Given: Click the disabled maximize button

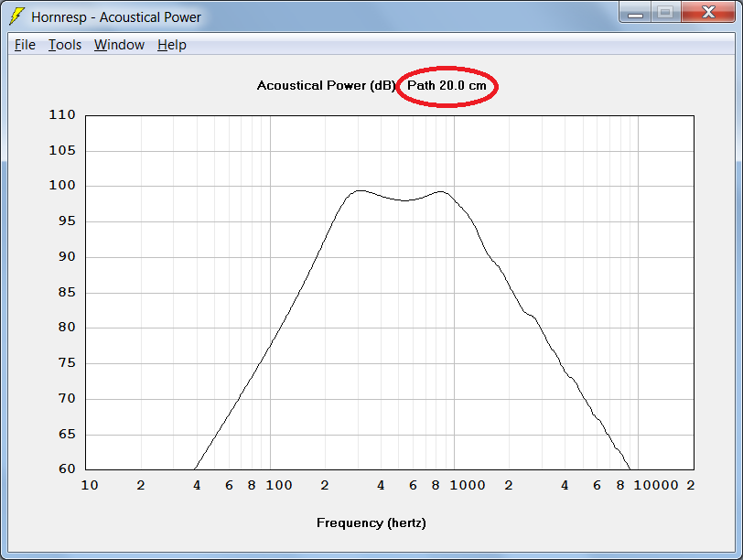Looking at the screenshot, I should click(666, 13).
